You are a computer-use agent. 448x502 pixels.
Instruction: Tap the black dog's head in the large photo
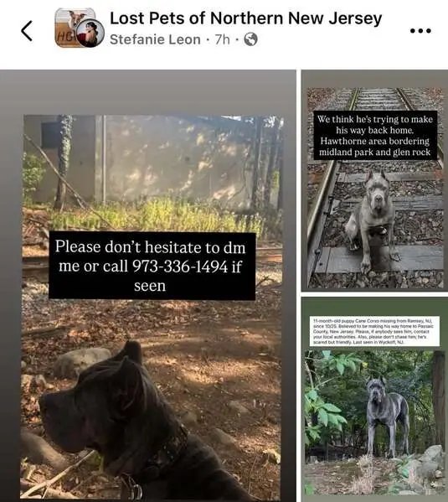click(x=96, y=401)
